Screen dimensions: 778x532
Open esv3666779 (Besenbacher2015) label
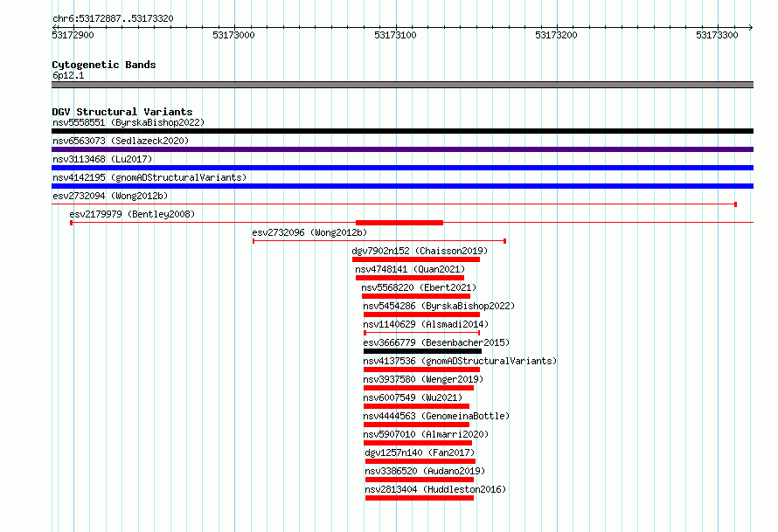point(436,342)
